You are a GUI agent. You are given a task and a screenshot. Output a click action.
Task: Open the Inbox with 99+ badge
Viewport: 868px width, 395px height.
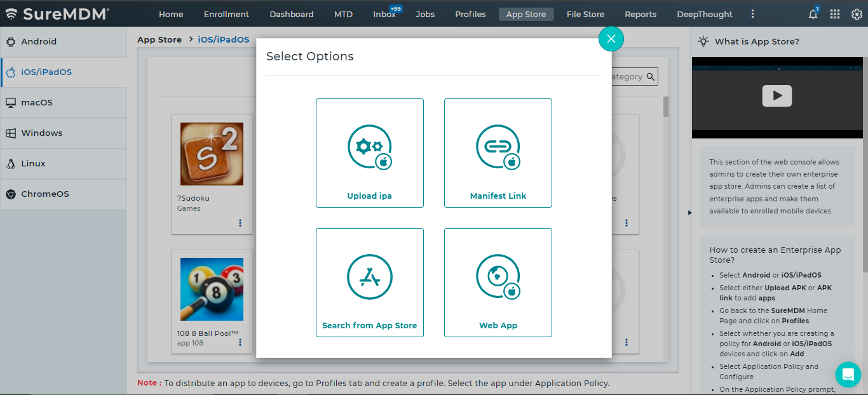(x=384, y=14)
